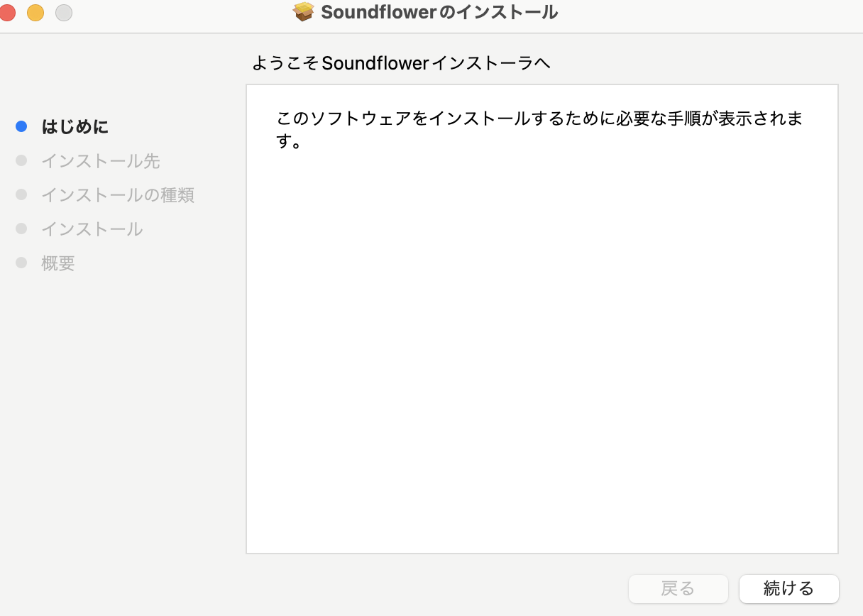The width and height of the screenshot is (863, 616).
Task: Close the installer window with red button
Action: (x=7, y=12)
